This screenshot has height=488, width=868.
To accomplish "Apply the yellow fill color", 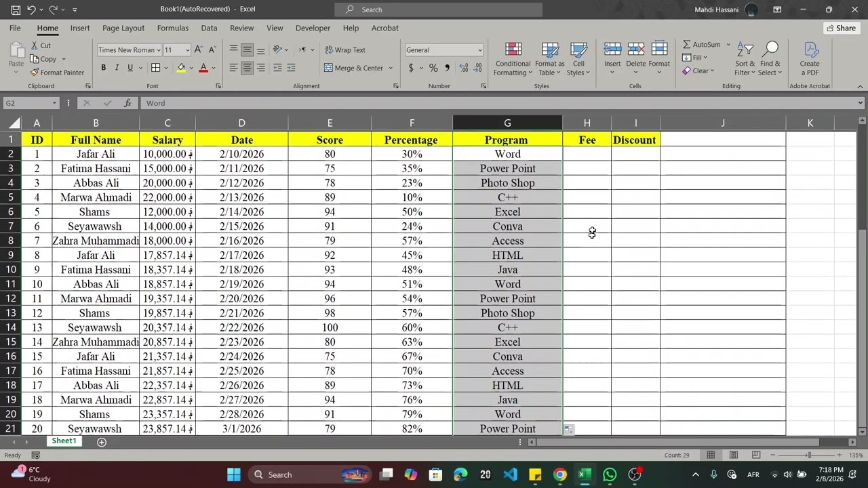I will (181, 68).
